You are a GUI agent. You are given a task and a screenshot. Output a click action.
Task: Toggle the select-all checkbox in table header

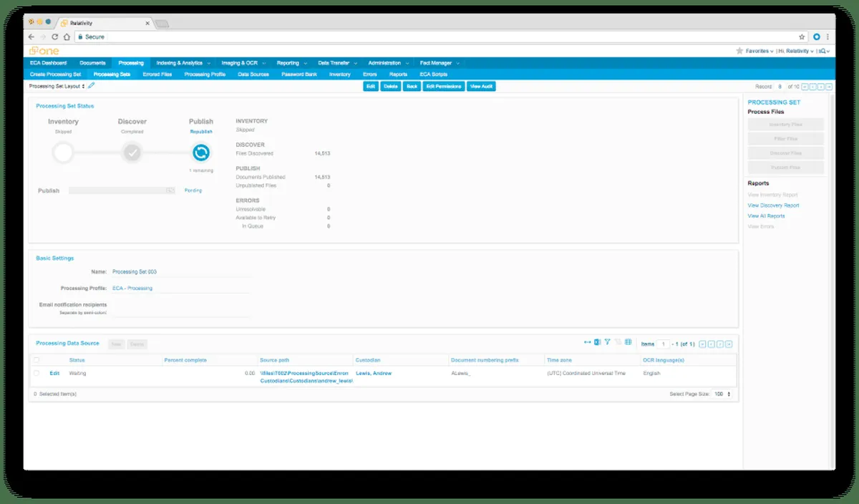click(37, 359)
